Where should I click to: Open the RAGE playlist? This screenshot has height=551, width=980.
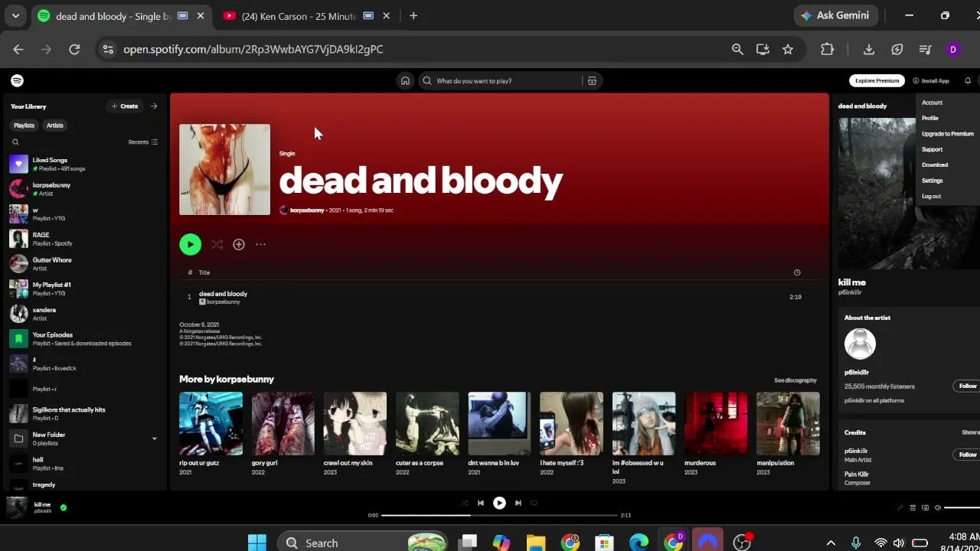[84, 239]
